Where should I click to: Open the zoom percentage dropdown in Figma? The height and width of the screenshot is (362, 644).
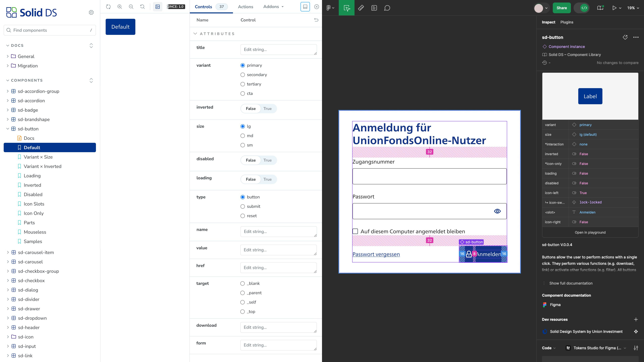(633, 8)
